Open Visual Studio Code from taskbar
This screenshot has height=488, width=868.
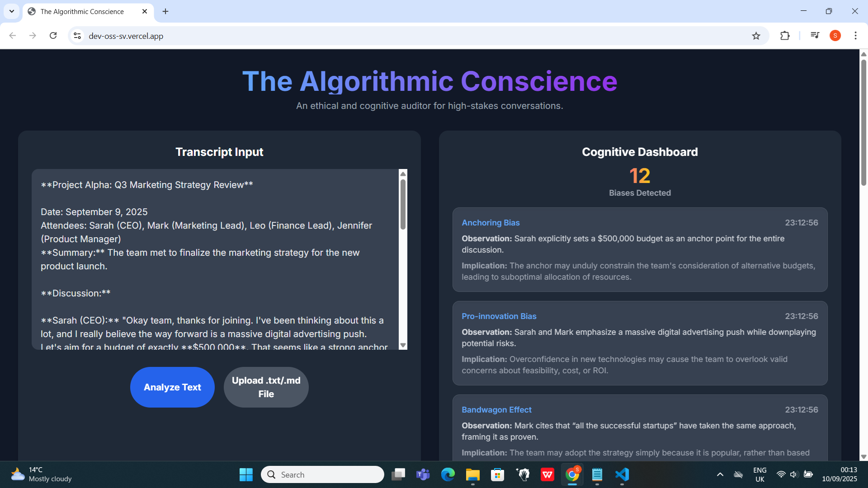(x=622, y=474)
